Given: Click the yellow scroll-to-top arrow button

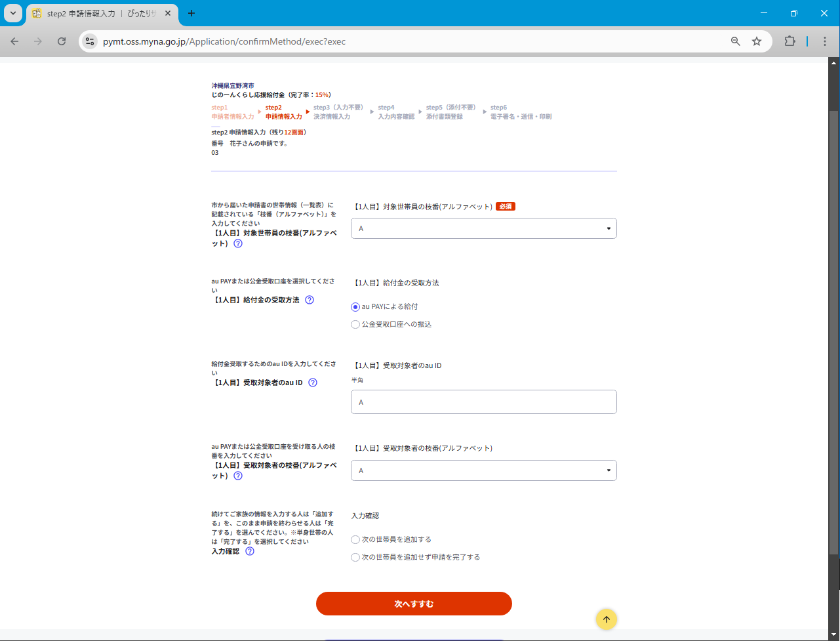Looking at the screenshot, I should (606, 619).
